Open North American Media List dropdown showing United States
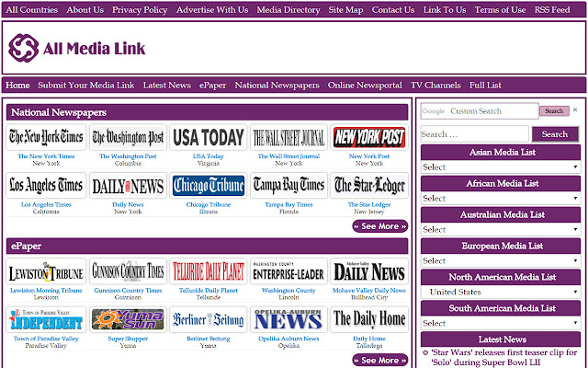The height and width of the screenshot is (368, 588). 501,292
